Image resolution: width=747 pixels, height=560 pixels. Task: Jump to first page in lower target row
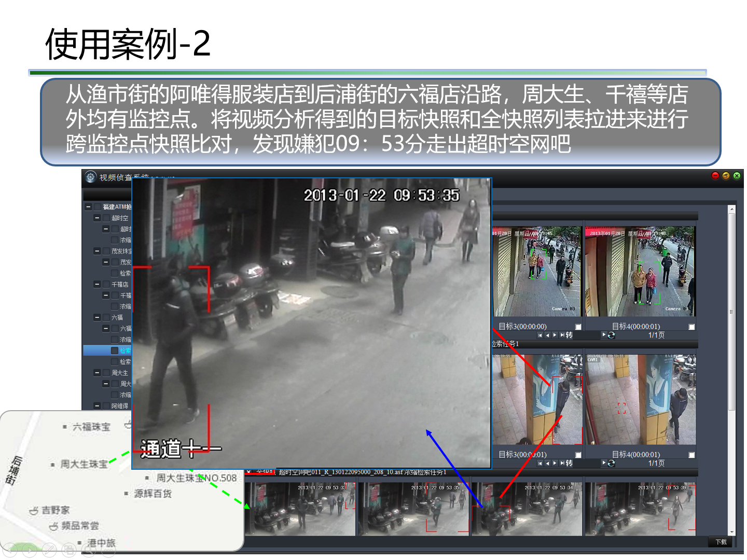pos(540,464)
